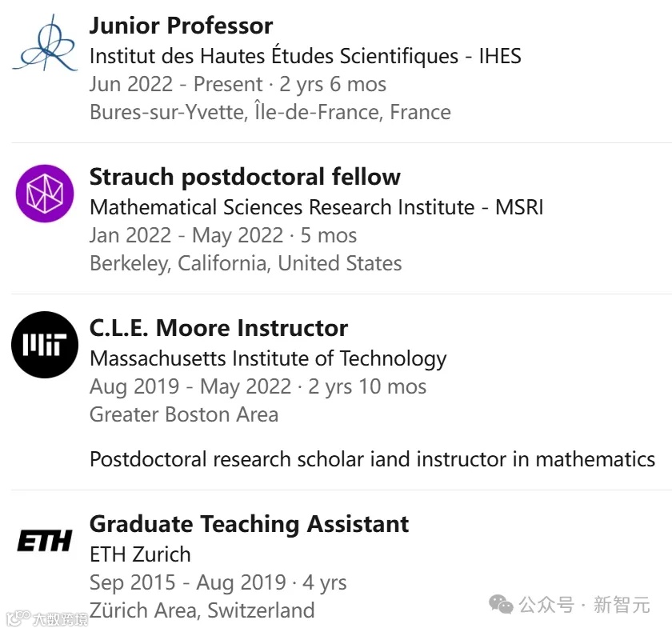Visit Institut des Hautes Études Scientifiques link
Screen dimensions: 672x632
305,56
